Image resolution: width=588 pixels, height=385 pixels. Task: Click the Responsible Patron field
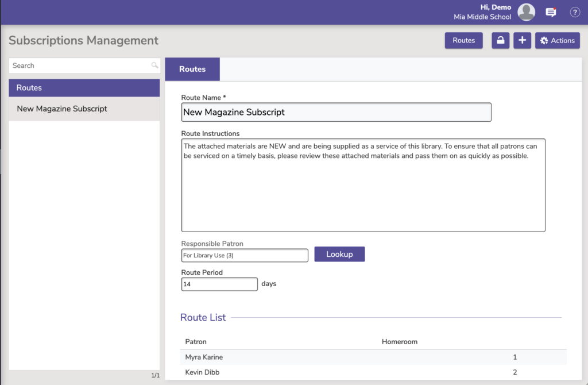tap(245, 255)
